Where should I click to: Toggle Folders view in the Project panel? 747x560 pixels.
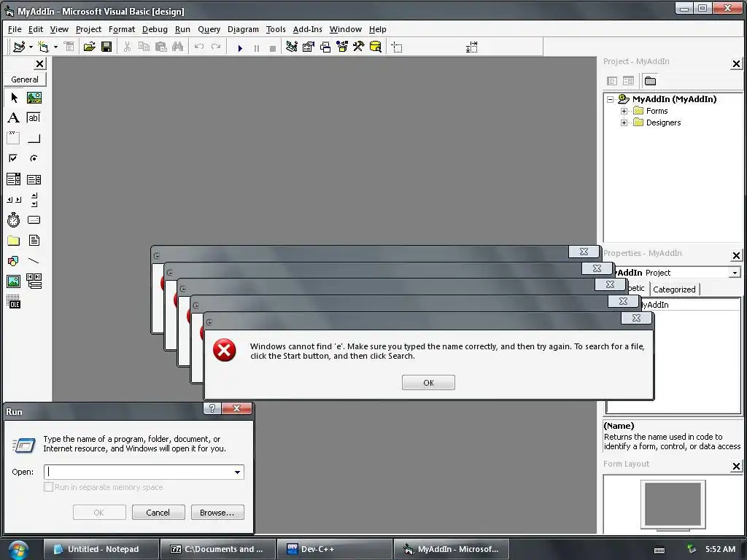650,81
